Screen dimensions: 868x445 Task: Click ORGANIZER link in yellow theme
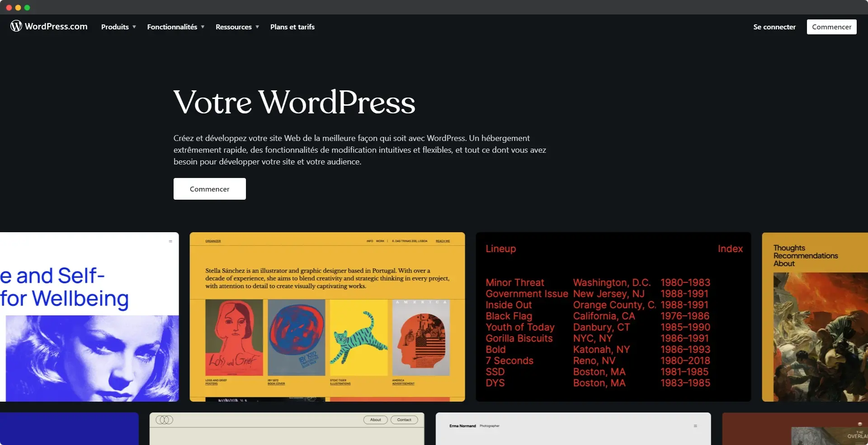213,241
